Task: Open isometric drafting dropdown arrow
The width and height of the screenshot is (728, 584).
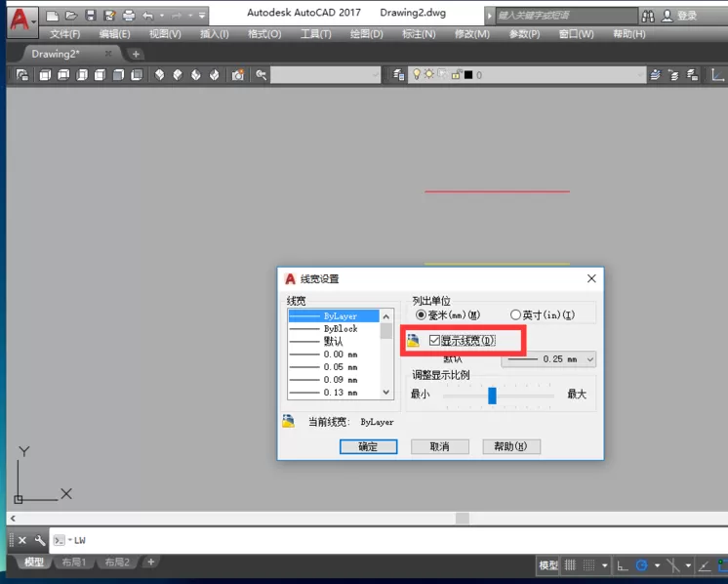Action: coord(688,565)
